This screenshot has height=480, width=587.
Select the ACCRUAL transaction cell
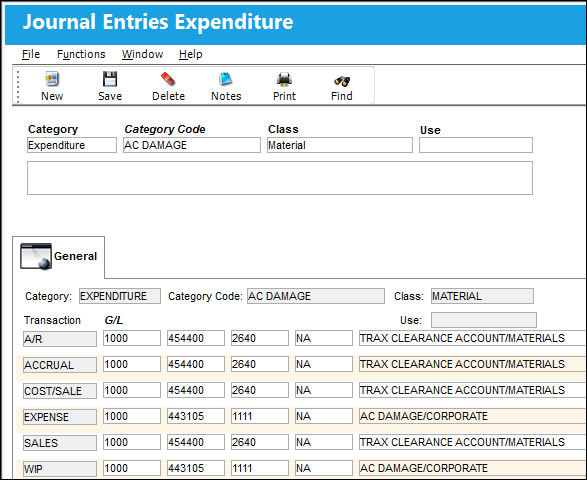pos(60,365)
